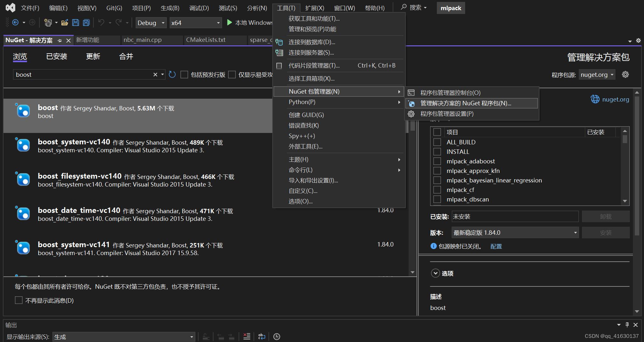Check the mlpack_approx_kfn project checkbox
Screen dimensions: 644x342
pos(437,171)
